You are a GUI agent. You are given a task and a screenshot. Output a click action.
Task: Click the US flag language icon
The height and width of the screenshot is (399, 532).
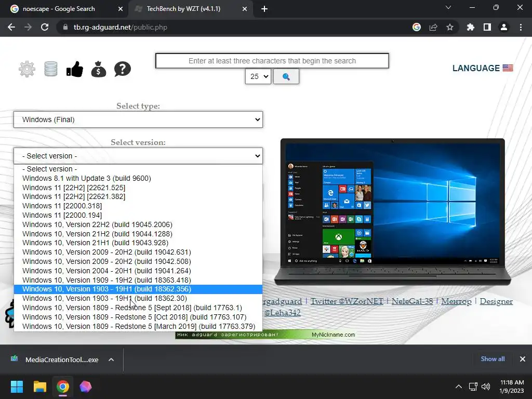(508, 68)
